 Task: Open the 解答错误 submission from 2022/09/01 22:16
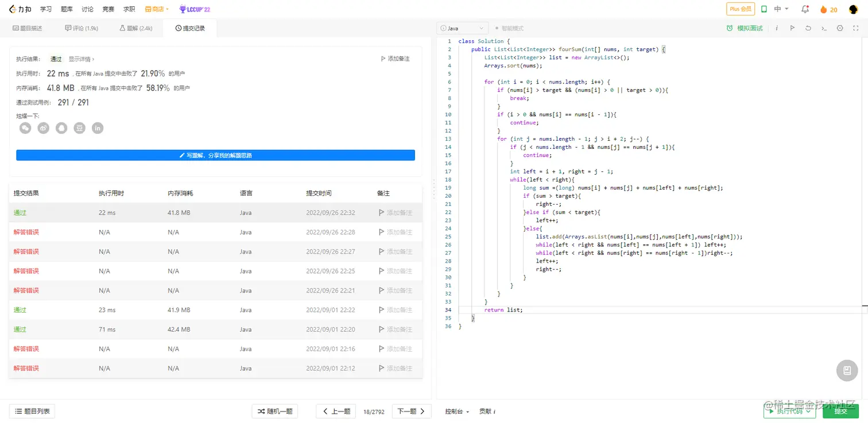[x=26, y=349]
